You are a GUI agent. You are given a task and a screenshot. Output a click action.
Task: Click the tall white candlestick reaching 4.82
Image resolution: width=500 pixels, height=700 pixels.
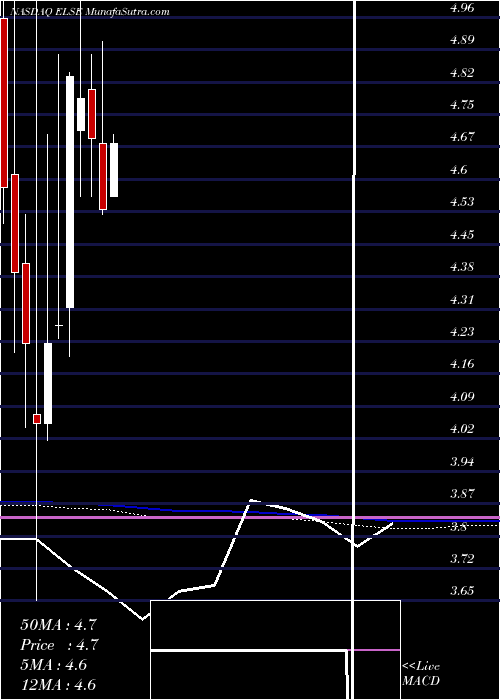[x=70, y=192]
